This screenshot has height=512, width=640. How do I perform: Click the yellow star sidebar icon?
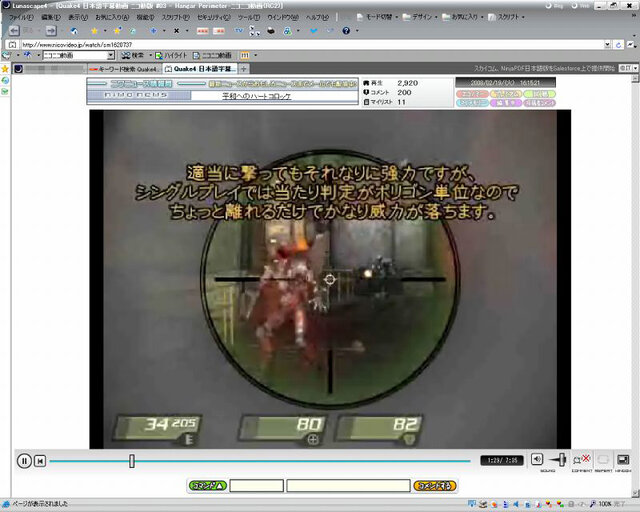tap(5, 69)
